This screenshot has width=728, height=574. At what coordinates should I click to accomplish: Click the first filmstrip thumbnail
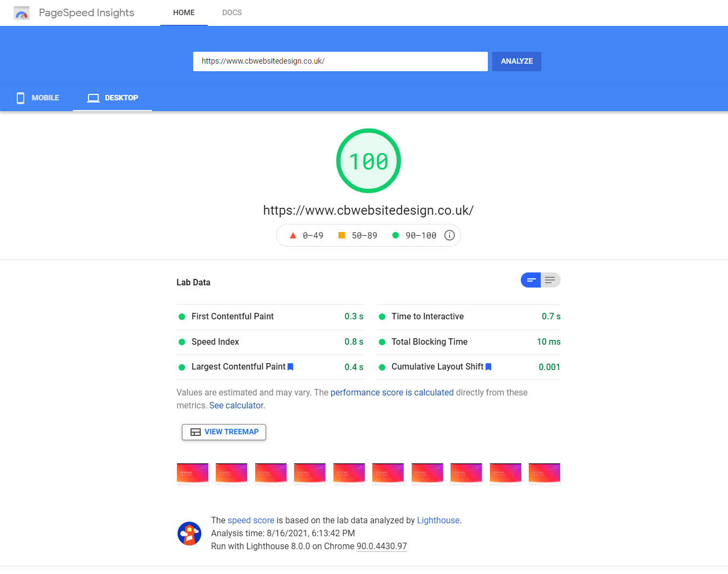193,474
